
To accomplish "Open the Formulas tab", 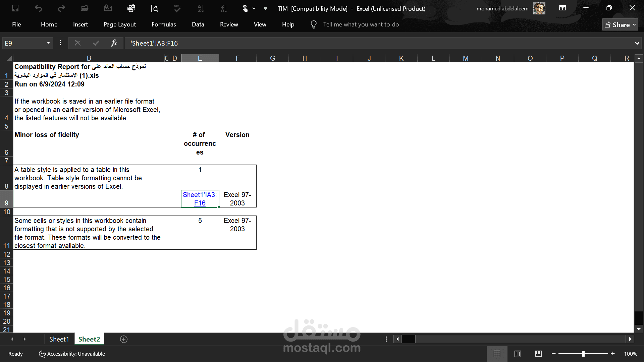I will pyautogui.click(x=164, y=24).
